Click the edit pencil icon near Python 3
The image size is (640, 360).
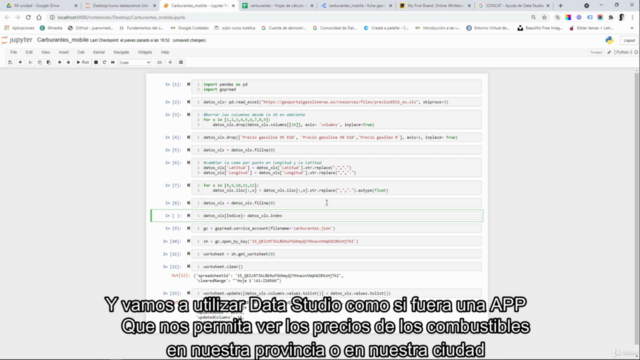click(609, 52)
